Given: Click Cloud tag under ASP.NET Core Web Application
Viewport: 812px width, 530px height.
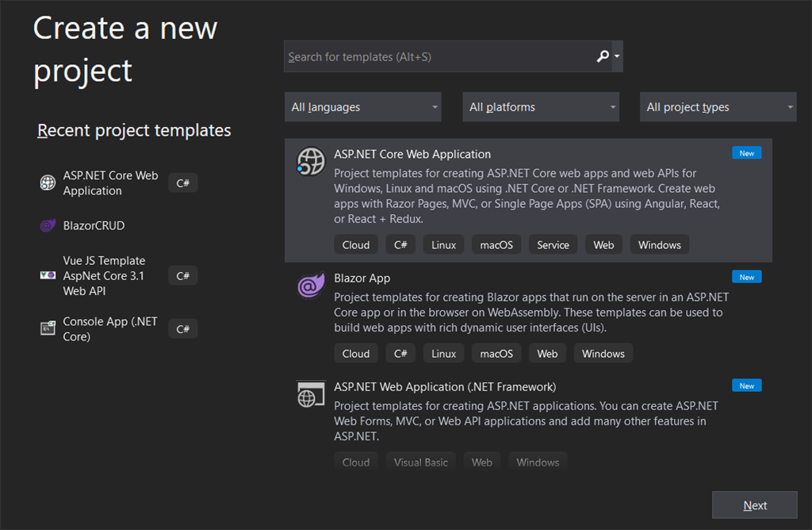Looking at the screenshot, I should click(x=356, y=245).
